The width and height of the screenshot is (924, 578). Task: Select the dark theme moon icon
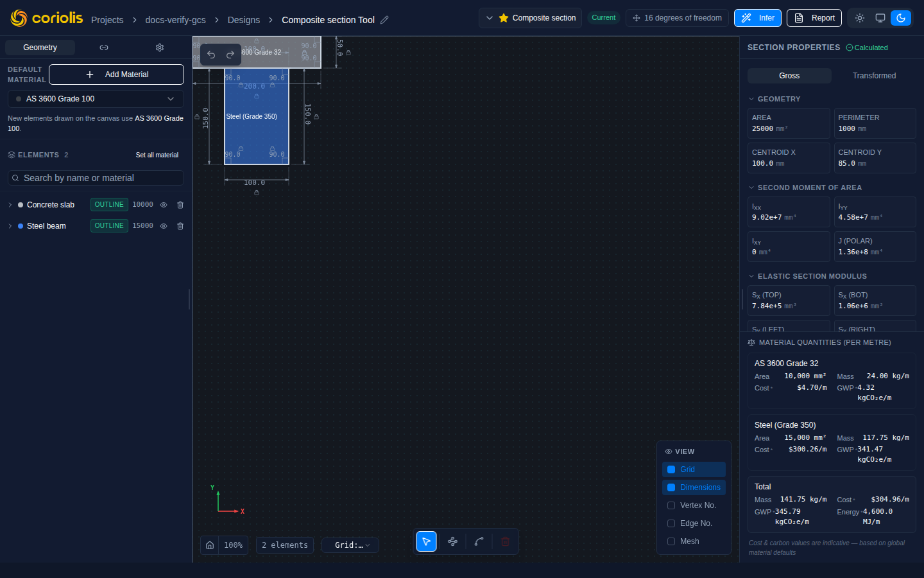pyautogui.click(x=901, y=18)
